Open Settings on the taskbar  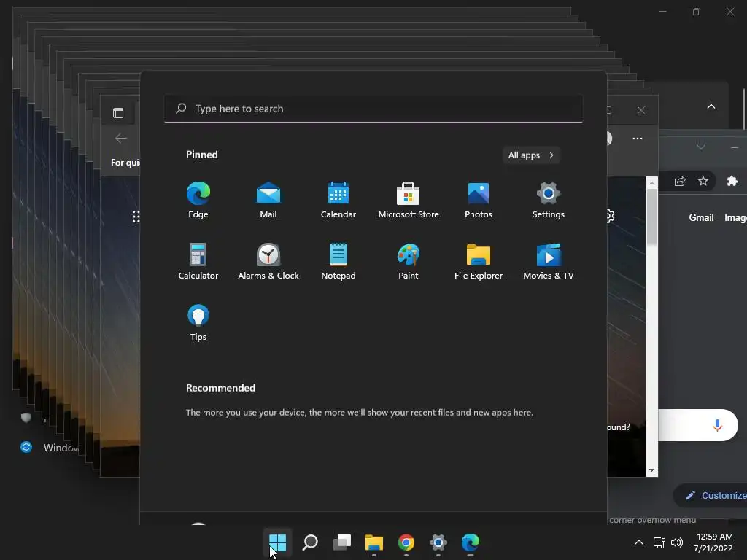point(438,542)
